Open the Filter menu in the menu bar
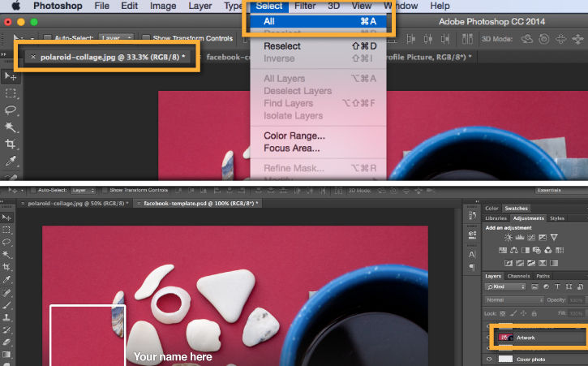588x366 pixels. (305, 6)
